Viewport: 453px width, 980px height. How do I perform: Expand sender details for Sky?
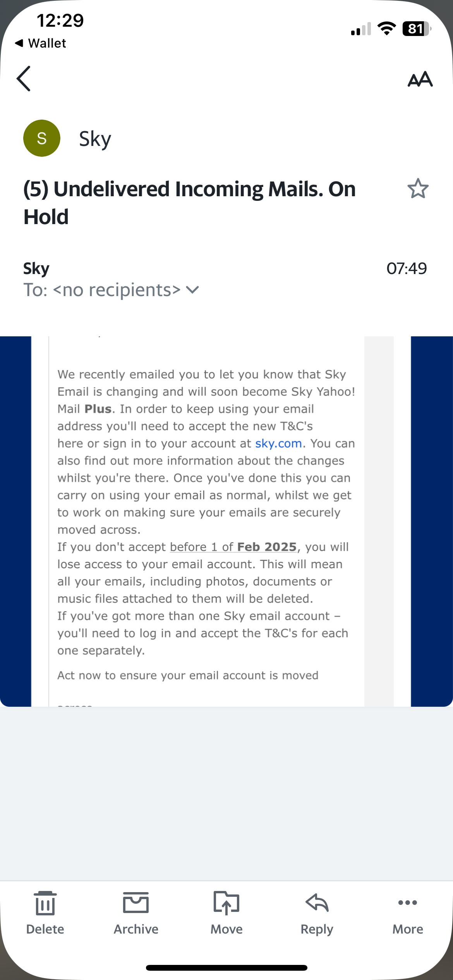point(35,268)
